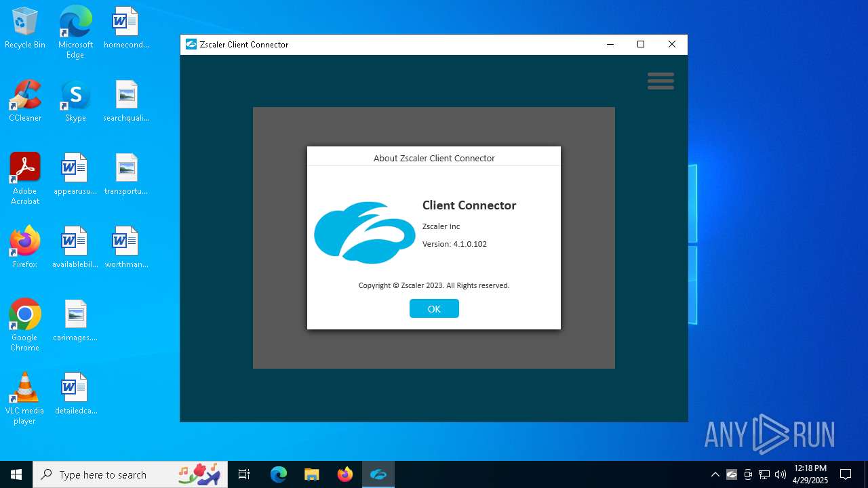The height and width of the screenshot is (488, 868).
Task: Click the Zscaler Inc label
Action: tap(441, 226)
